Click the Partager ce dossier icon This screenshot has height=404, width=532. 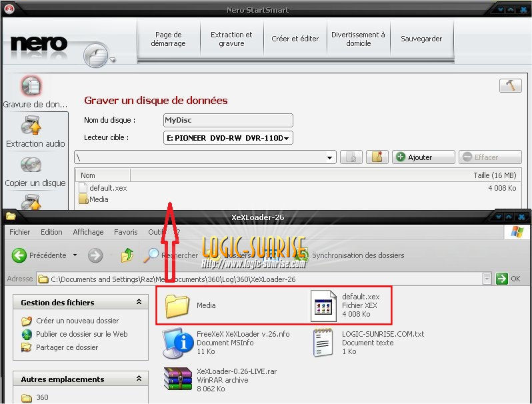26,347
